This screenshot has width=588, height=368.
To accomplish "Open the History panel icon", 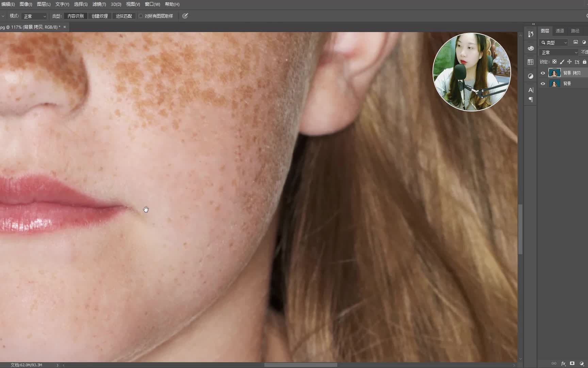I will click(x=530, y=34).
